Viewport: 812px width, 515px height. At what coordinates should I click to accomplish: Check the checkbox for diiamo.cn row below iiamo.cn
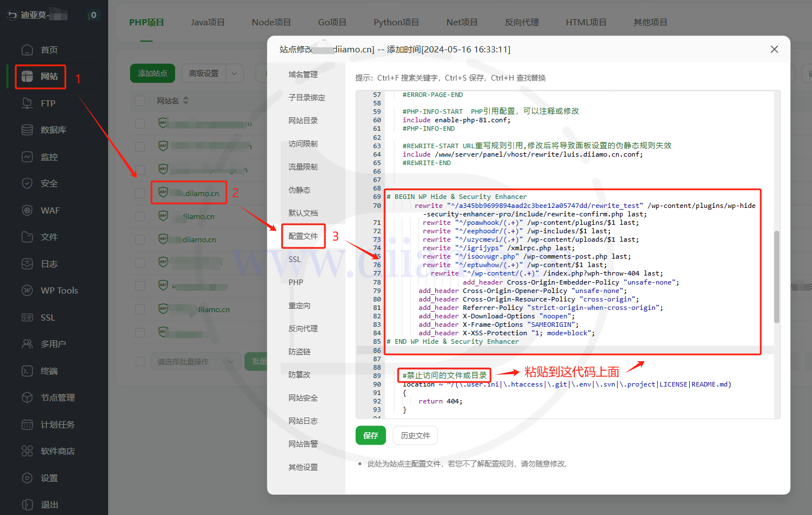pyautogui.click(x=140, y=239)
